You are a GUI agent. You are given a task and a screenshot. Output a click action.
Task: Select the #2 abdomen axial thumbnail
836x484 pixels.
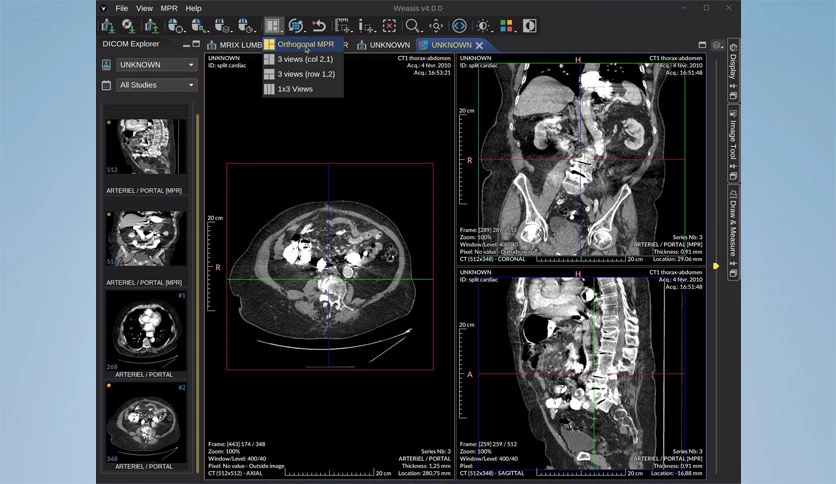click(145, 423)
